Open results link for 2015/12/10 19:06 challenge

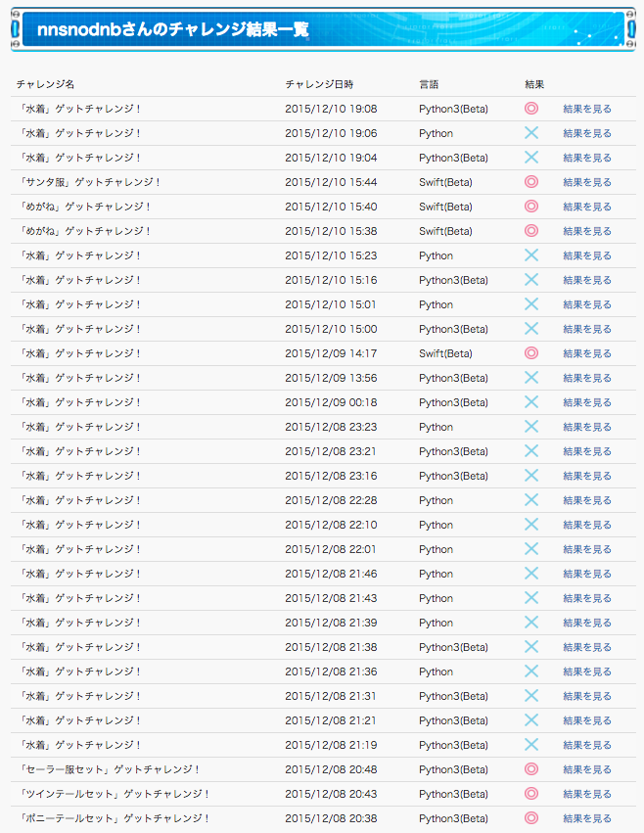coord(587,133)
